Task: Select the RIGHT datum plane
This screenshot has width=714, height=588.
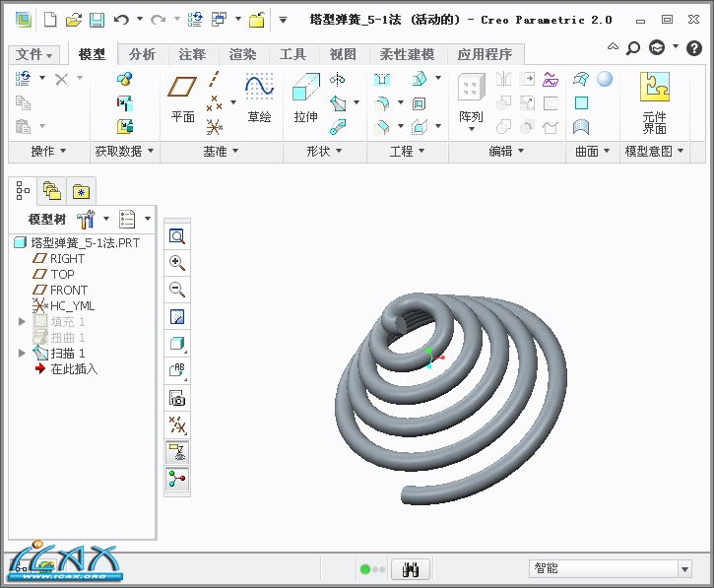Action: coord(59,259)
